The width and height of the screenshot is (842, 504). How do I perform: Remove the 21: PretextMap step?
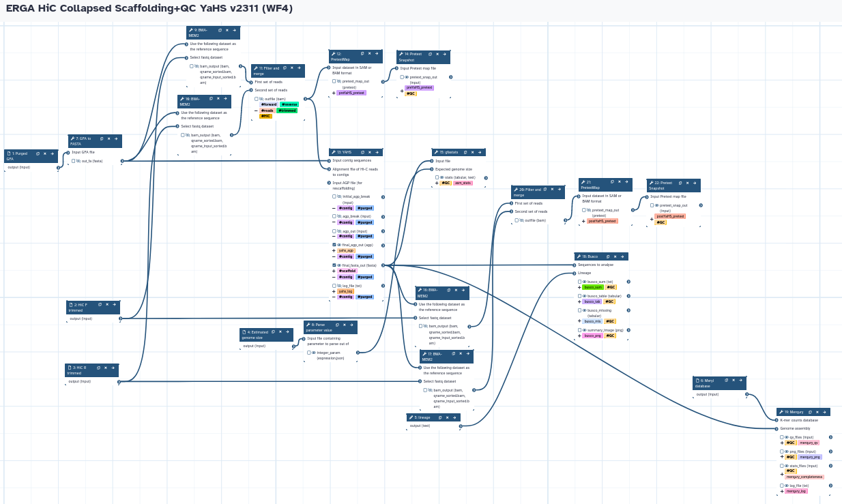pos(619,182)
